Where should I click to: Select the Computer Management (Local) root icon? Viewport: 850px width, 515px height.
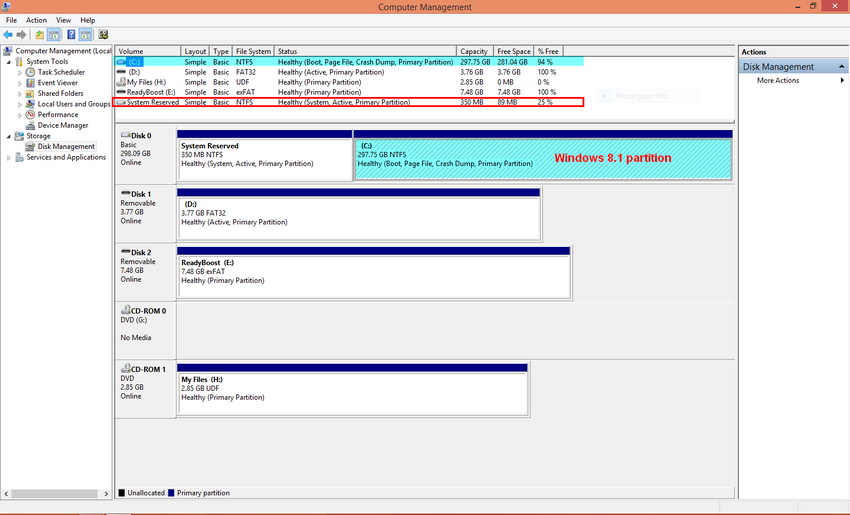(x=8, y=51)
